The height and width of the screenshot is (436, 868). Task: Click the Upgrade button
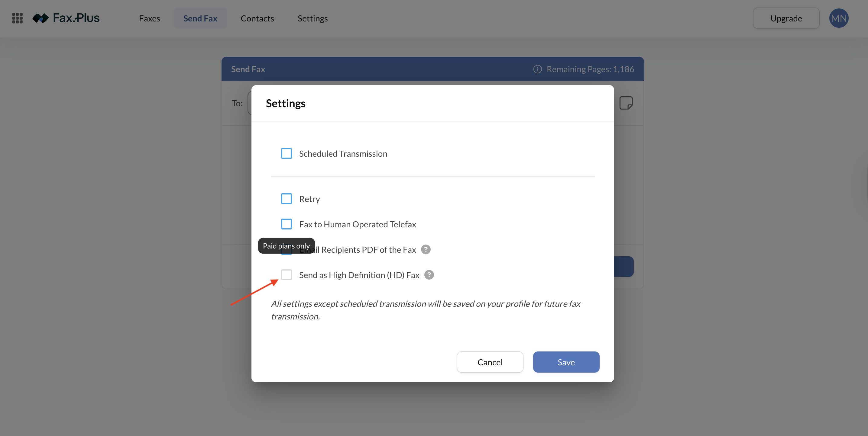pyautogui.click(x=786, y=18)
